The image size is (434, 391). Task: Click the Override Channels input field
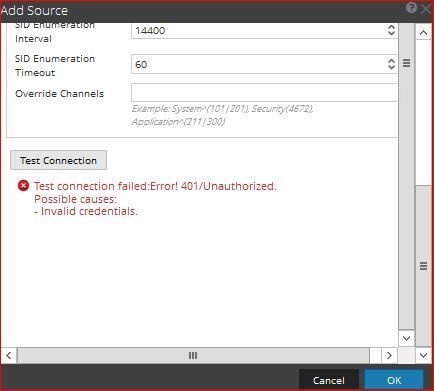click(265, 92)
